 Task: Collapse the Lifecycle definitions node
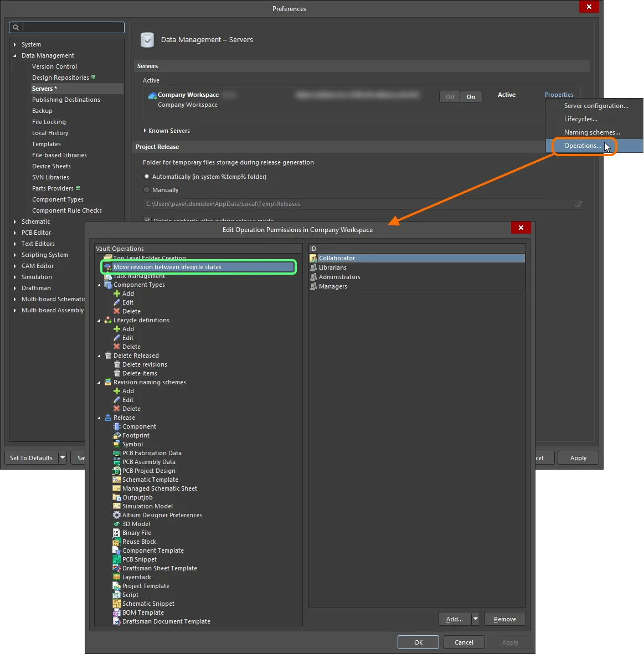click(99, 321)
